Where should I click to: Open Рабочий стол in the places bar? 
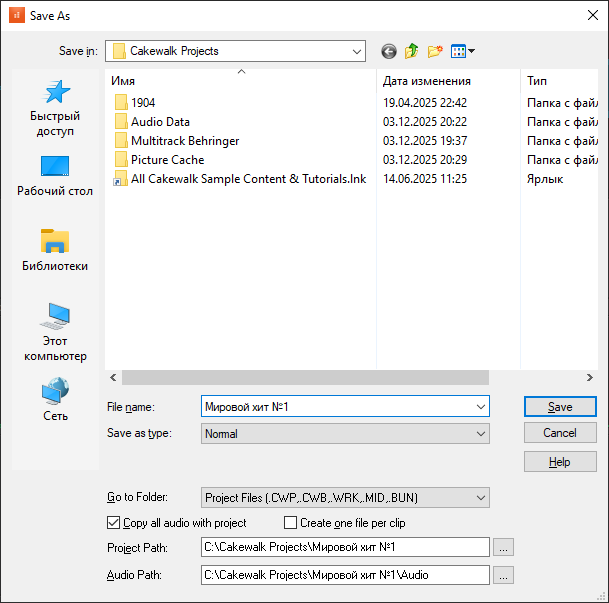coord(55,176)
